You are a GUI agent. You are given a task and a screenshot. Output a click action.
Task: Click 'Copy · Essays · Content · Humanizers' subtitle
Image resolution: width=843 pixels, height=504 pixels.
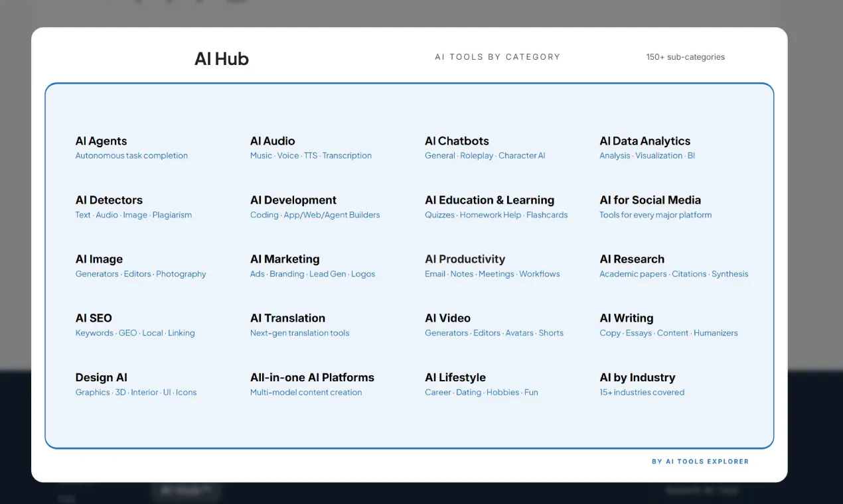(x=668, y=333)
